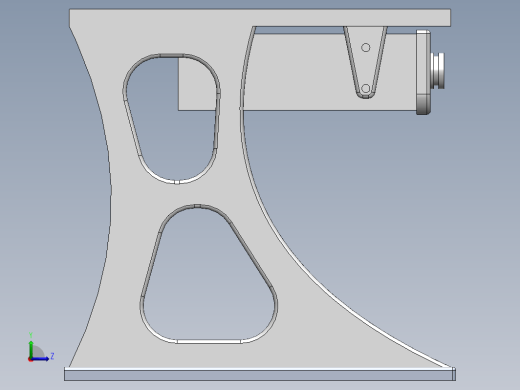Click the green Y axis of the triad
Viewport: 520px width, 390px height.
[31, 349]
